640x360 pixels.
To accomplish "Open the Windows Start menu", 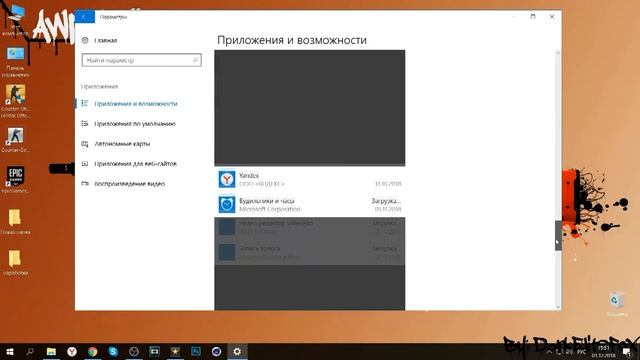I will 10,351.
